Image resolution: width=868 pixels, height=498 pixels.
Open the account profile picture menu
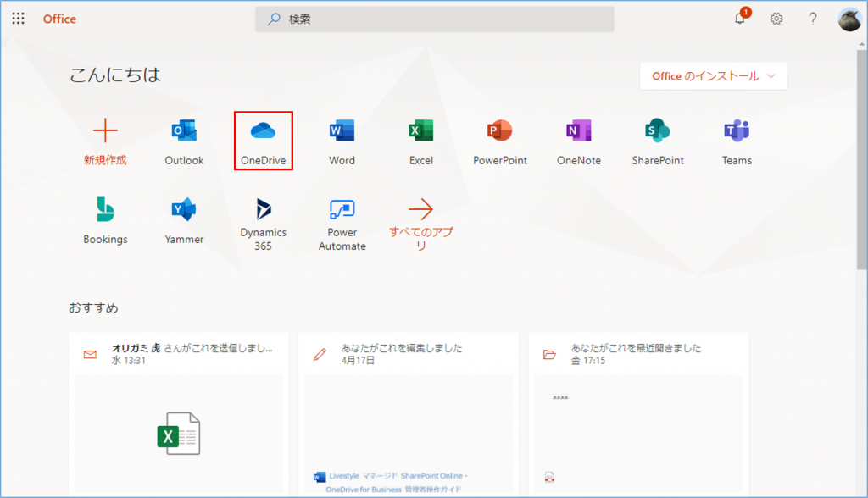click(x=849, y=20)
